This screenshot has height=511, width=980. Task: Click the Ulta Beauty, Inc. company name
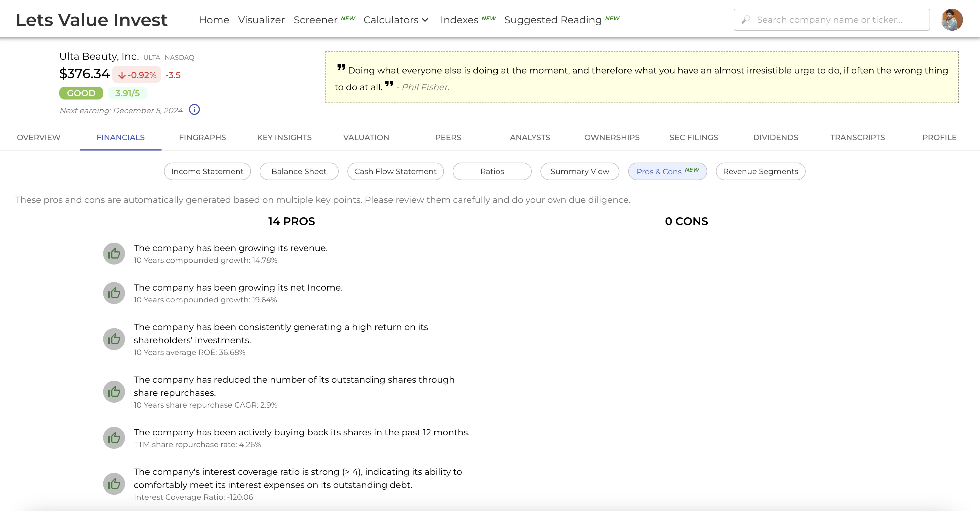pyautogui.click(x=99, y=57)
